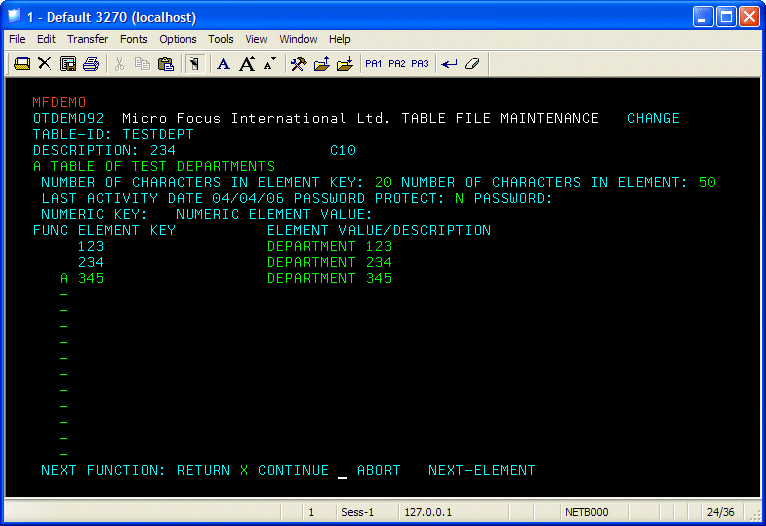This screenshot has width=766, height=526.
Task: Click the DEPARTMENT 345 value
Action: [x=329, y=278]
